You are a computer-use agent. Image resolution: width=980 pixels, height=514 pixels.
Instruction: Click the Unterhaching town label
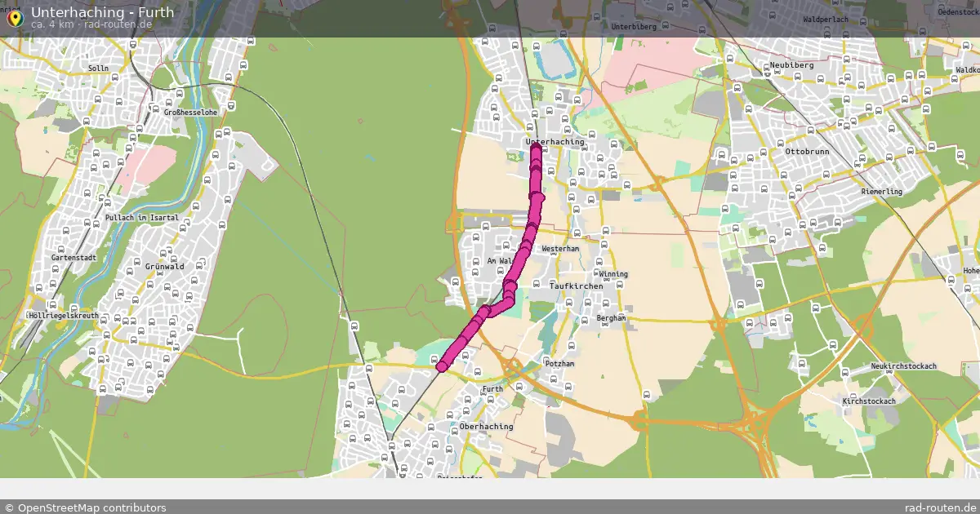tap(555, 142)
